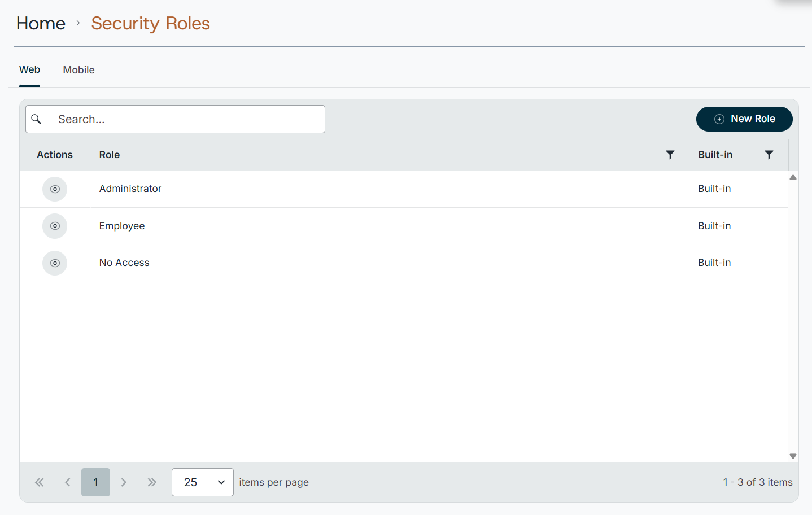Image resolution: width=812 pixels, height=515 pixels.
Task: Create a New Role
Action: pyautogui.click(x=744, y=119)
